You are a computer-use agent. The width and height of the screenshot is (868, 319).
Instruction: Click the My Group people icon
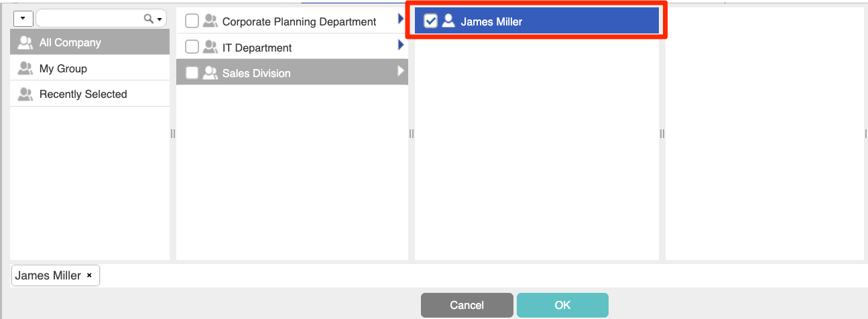point(25,68)
